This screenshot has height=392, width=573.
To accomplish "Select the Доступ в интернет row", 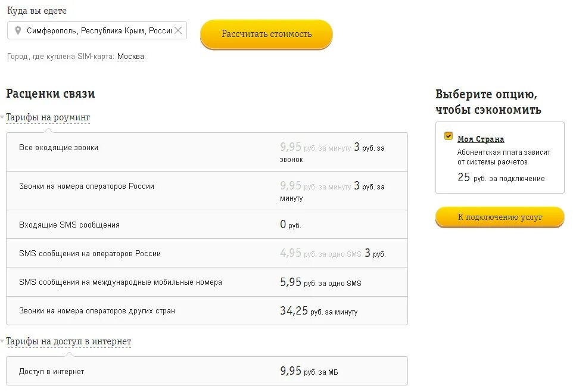I will [x=207, y=371].
